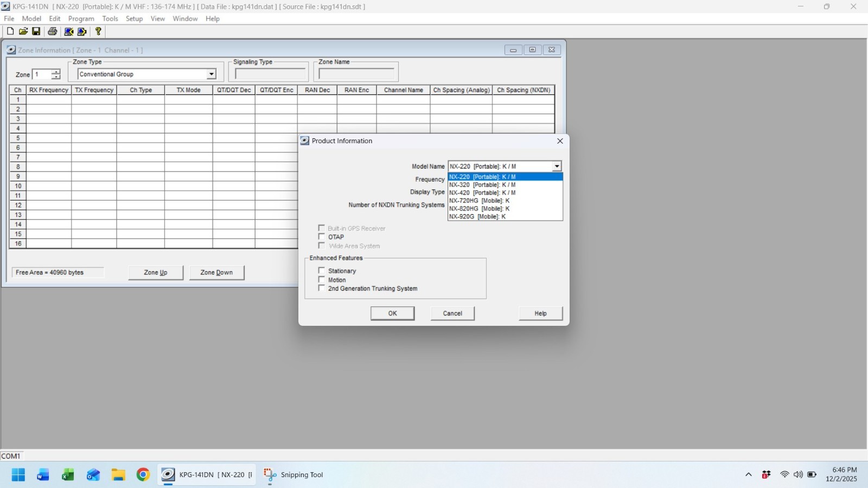This screenshot has height=488, width=868.
Task: Enable 2nd Generation Trunking System checkbox
Action: (x=322, y=288)
